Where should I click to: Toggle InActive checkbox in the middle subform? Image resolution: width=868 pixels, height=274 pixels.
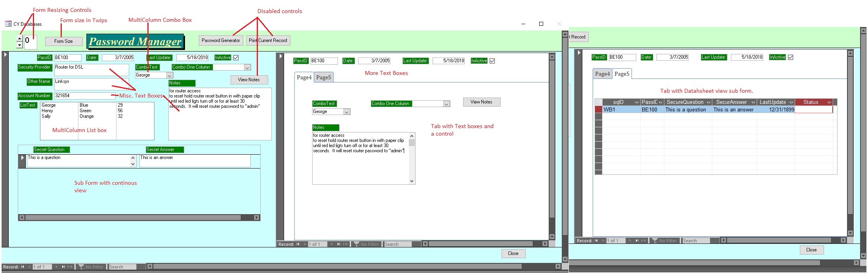[492, 61]
